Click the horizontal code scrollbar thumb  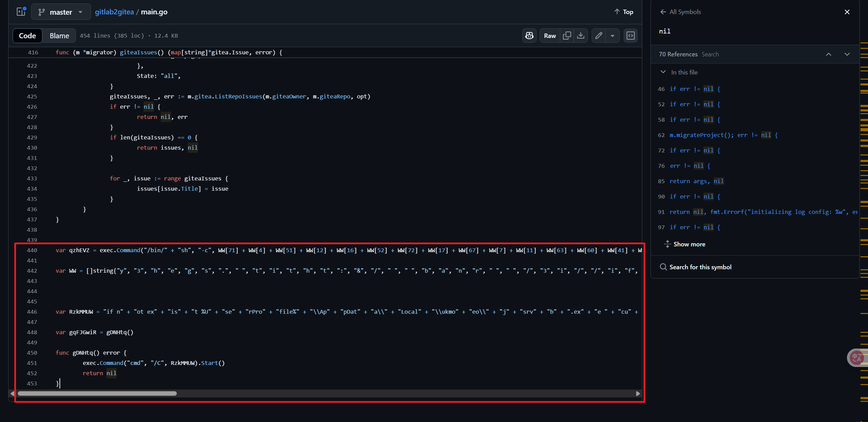coord(97,393)
